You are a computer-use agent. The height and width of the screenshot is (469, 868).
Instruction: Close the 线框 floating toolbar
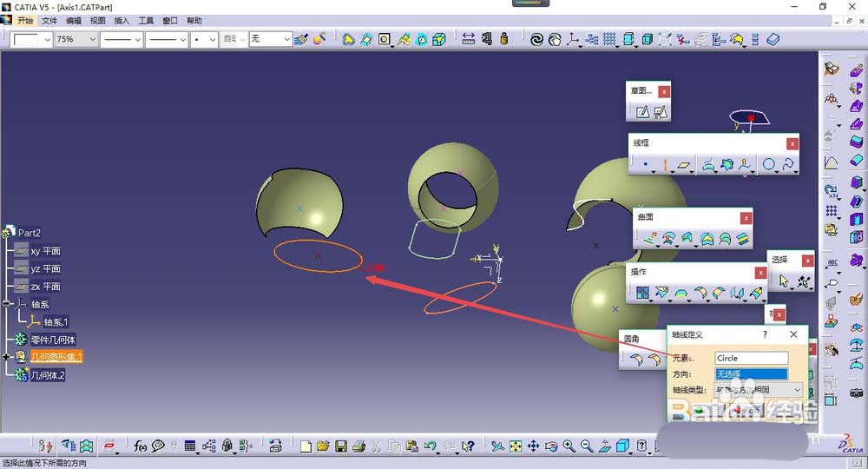792,143
